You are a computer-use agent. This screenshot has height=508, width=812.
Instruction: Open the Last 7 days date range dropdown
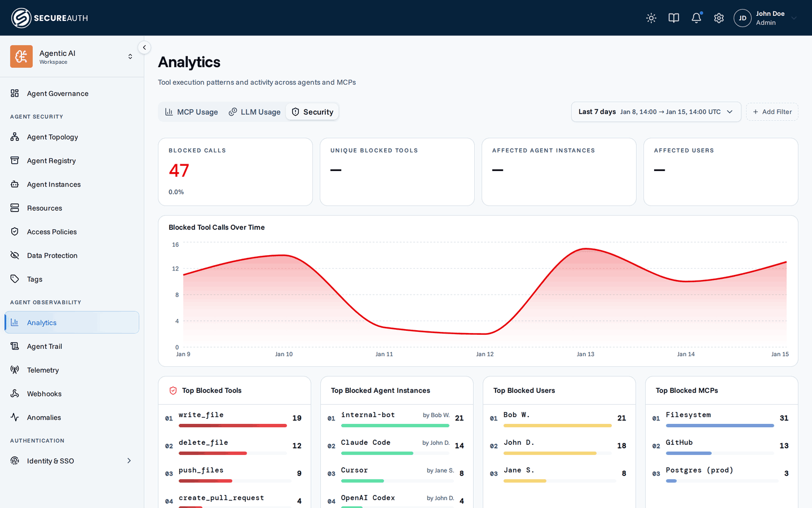[656, 112]
